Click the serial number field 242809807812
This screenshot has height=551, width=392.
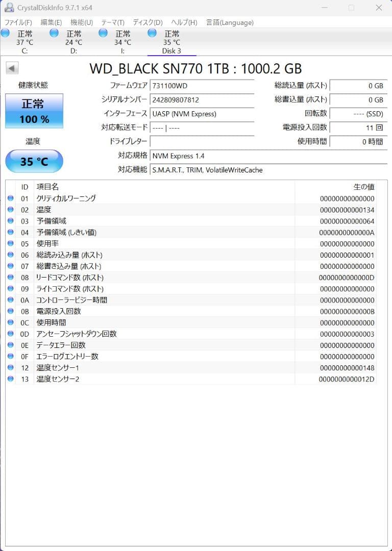click(x=202, y=100)
